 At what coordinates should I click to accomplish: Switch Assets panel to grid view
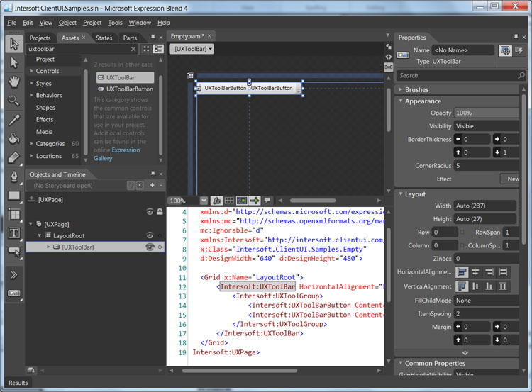point(146,49)
